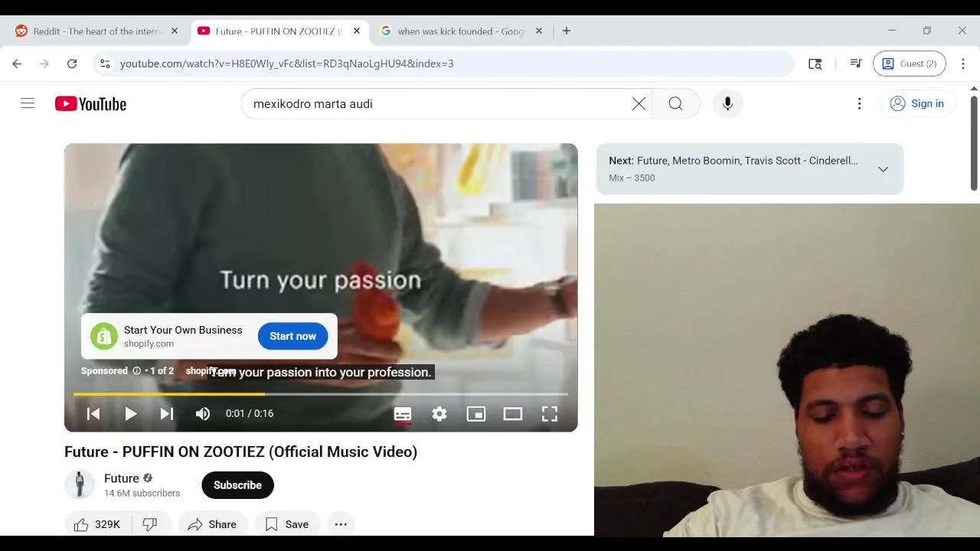Viewport: 980px width, 551px height.
Task: Dislike the video
Action: point(150,524)
